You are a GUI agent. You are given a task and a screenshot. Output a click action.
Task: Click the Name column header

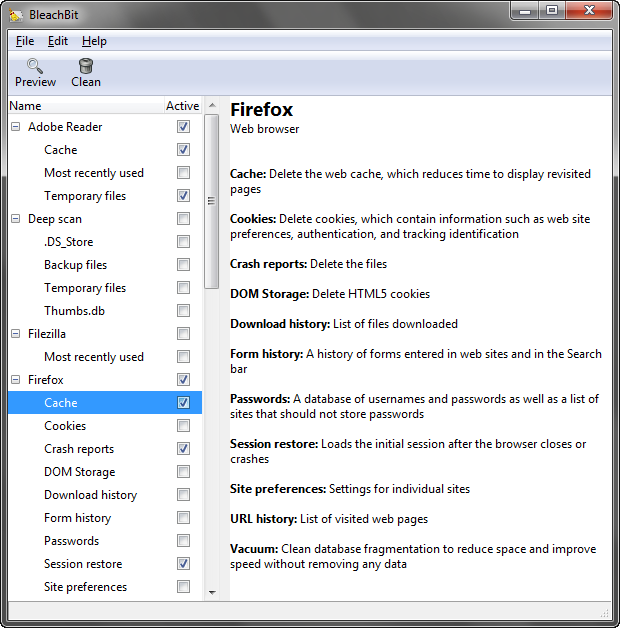[x=86, y=106]
